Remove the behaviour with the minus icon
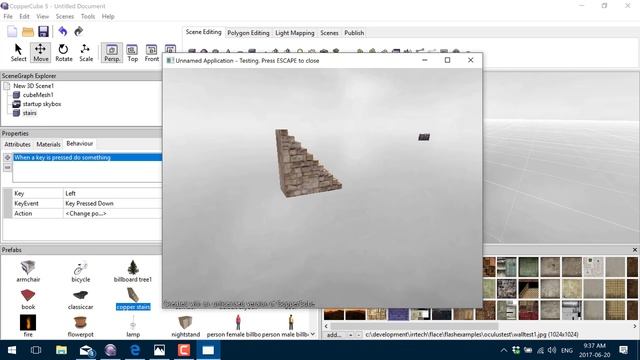640x360 pixels. (x=7, y=167)
